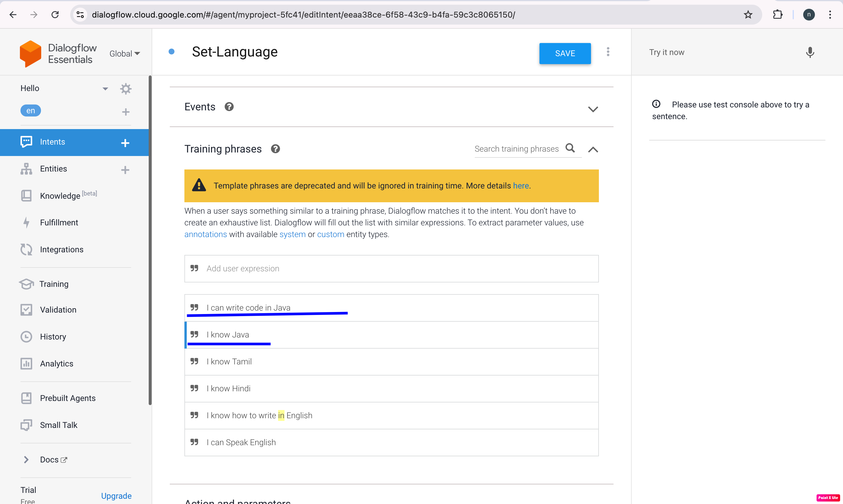This screenshot has width=843, height=504.
Task: Open the Global language dropdown
Action: [x=124, y=53]
